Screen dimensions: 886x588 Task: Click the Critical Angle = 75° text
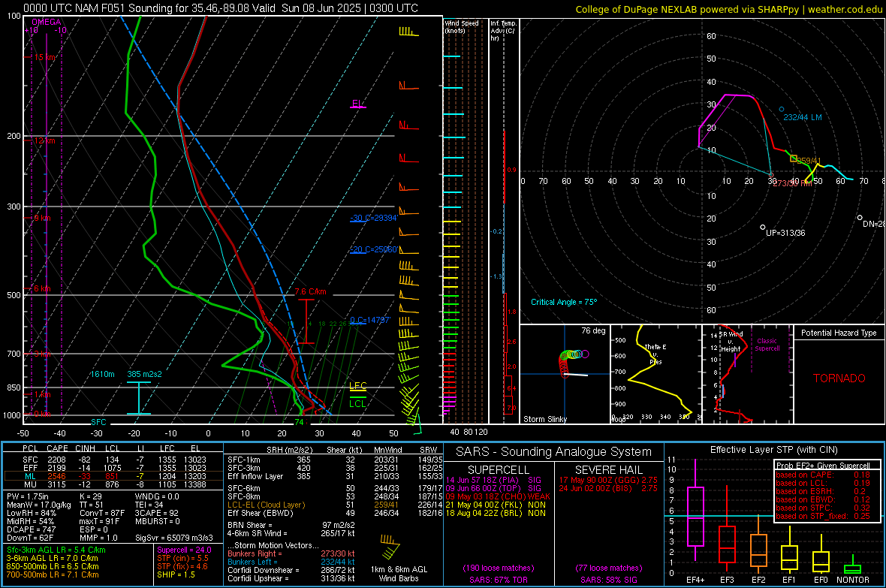tap(563, 302)
